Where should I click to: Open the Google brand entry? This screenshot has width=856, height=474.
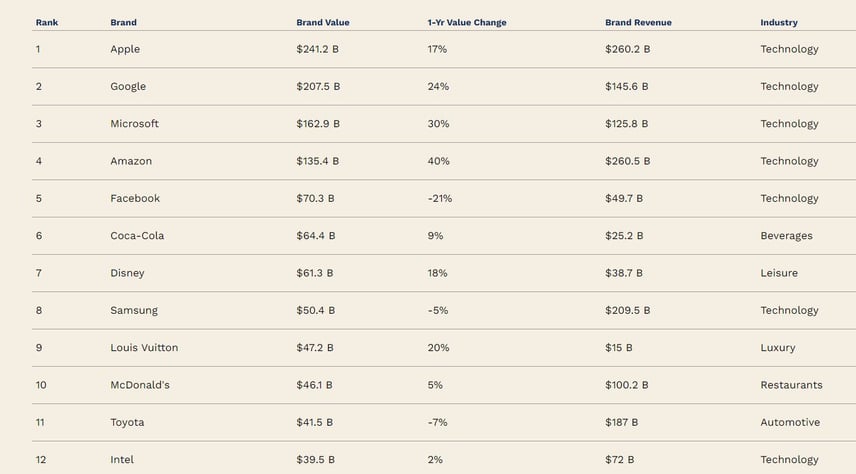coord(128,86)
